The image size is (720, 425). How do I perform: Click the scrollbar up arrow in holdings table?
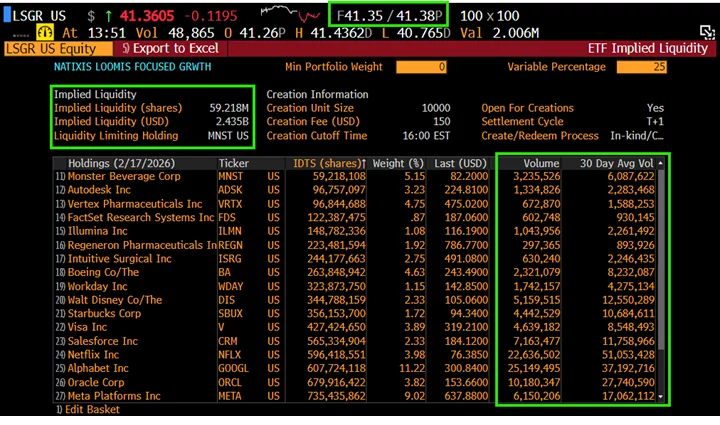660,163
